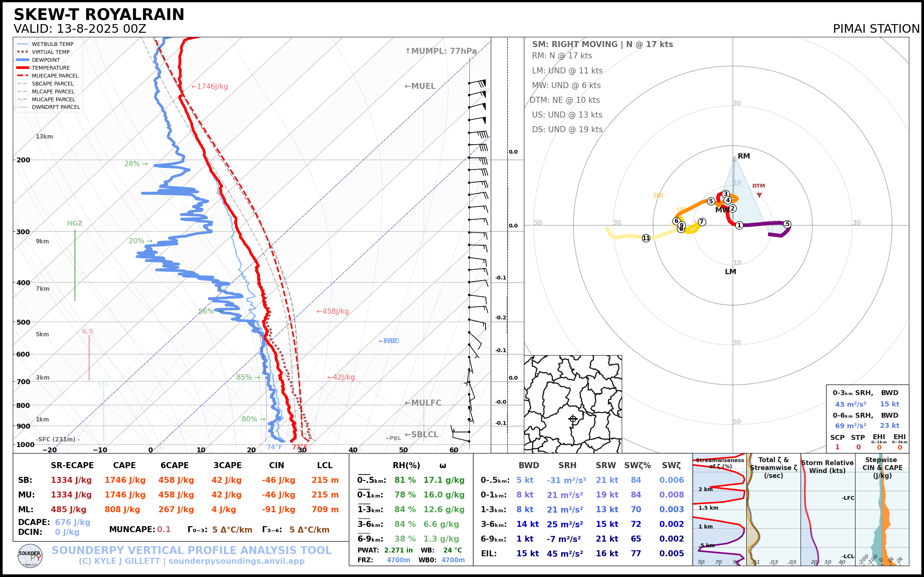Open the sounderpysoundings.anvil.app link text
Image resolution: width=924 pixels, height=577 pixels.
tap(236, 561)
